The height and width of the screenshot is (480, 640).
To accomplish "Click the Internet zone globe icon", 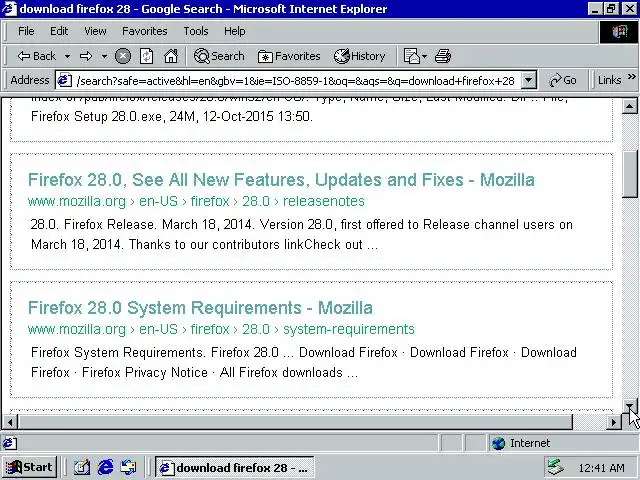I will point(498,443).
